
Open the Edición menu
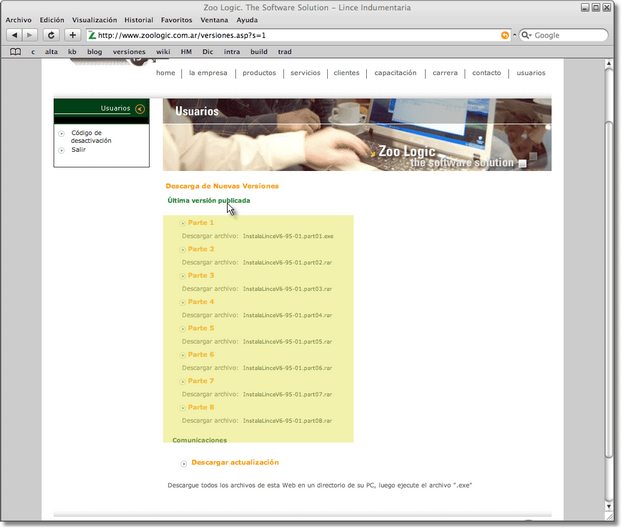tap(52, 20)
